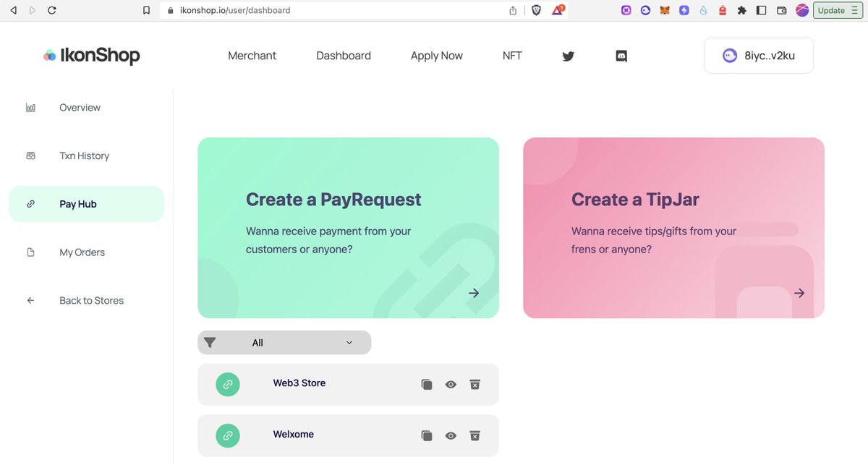Select Apply Now in the top nav

tap(437, 56)
